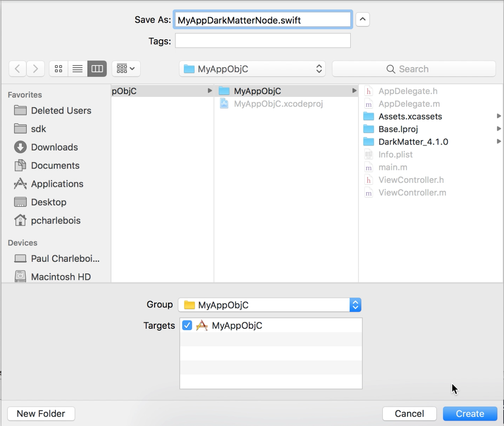The width and height of the screenshot is (504, 426).
Task: Open the MyAppObjC location path popup
Action: pos(252,69)
